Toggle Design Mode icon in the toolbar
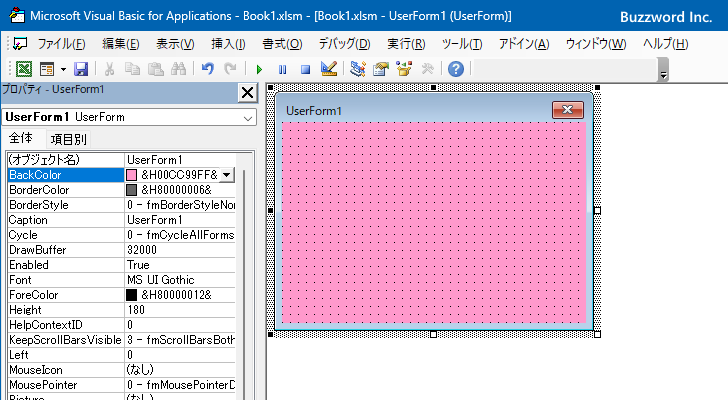This screenshot has width=728, height=400. (328, 69)
